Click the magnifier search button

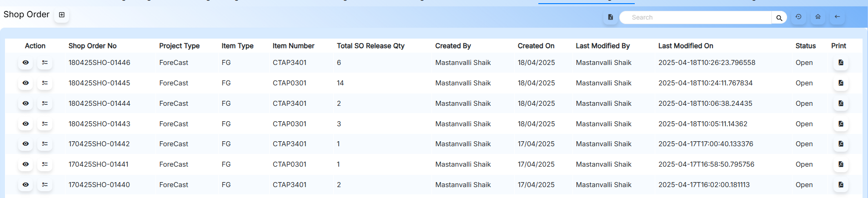779,18
